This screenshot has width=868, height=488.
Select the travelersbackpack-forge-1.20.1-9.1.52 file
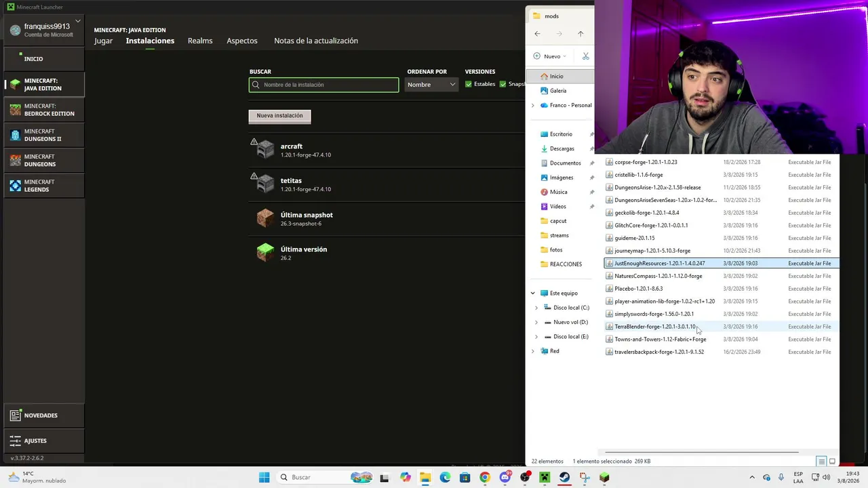722,352
